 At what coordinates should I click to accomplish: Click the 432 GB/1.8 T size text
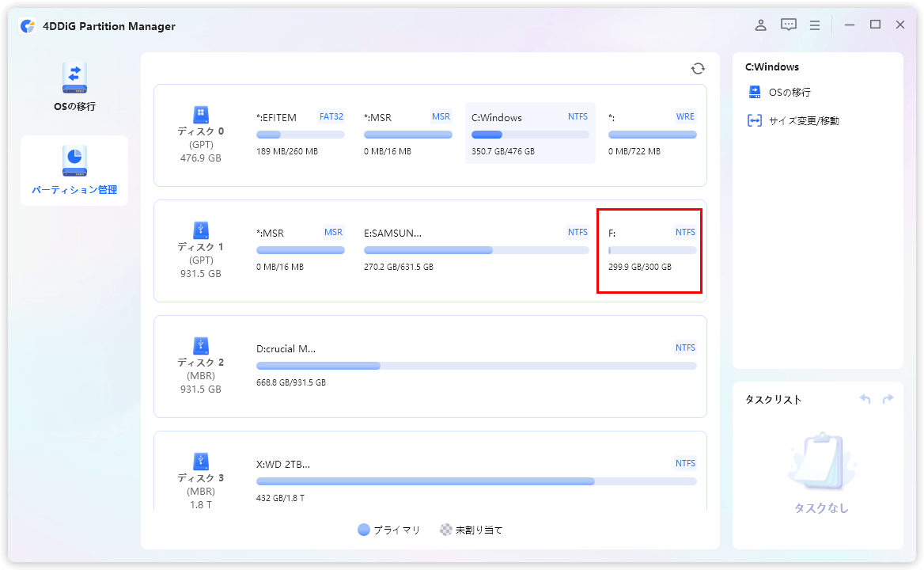pyautogui.click(x=281, y=498)
